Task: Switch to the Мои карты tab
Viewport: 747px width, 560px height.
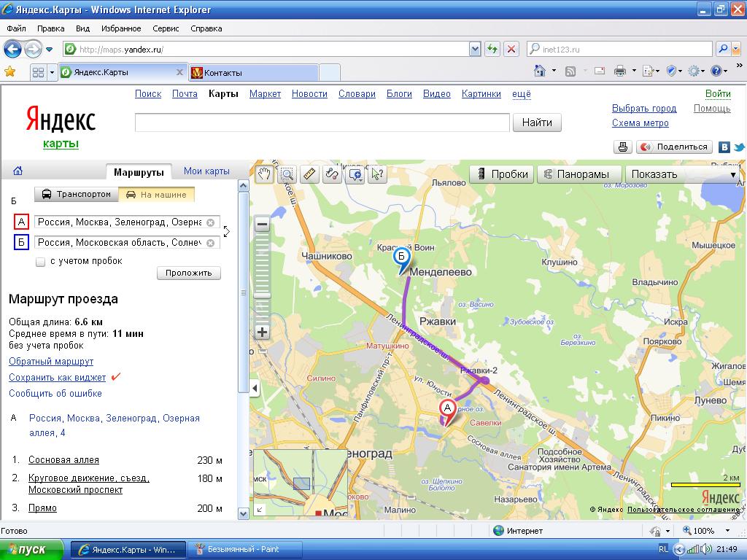Action: click(206, 171)
